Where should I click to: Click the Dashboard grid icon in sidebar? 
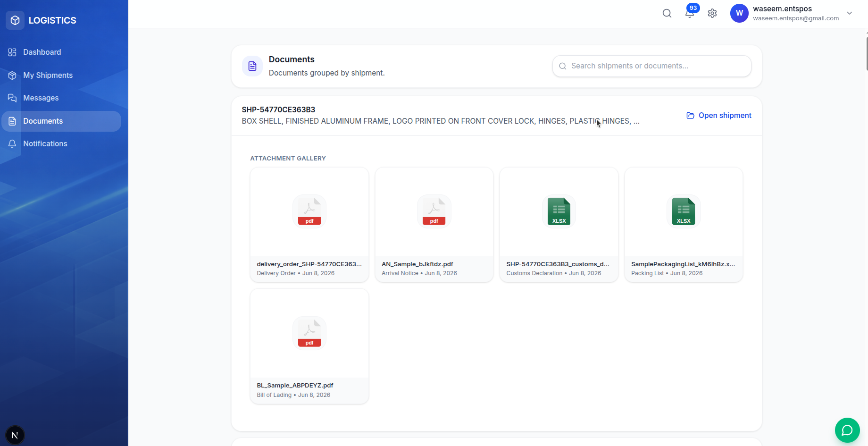click(12, 52)
